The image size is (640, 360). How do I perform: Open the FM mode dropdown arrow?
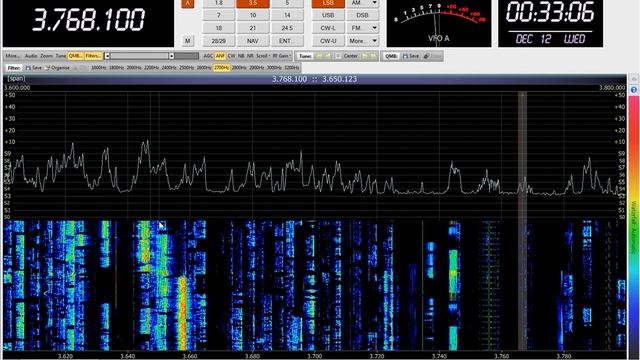374,28
